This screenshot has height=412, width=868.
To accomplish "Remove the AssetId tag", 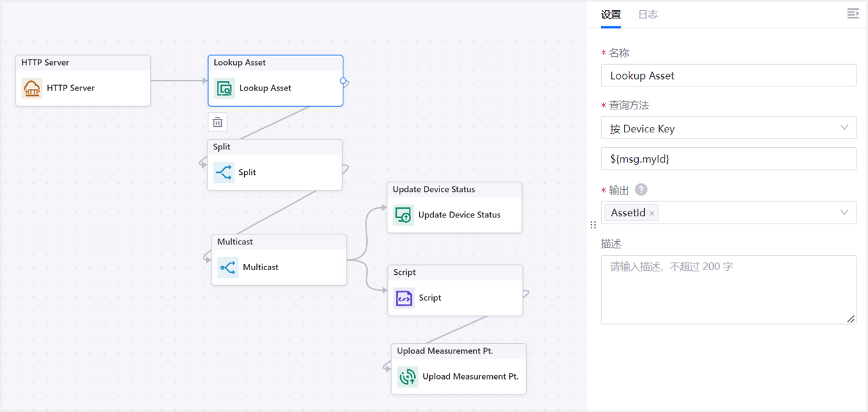I will [x=652, y=213].
